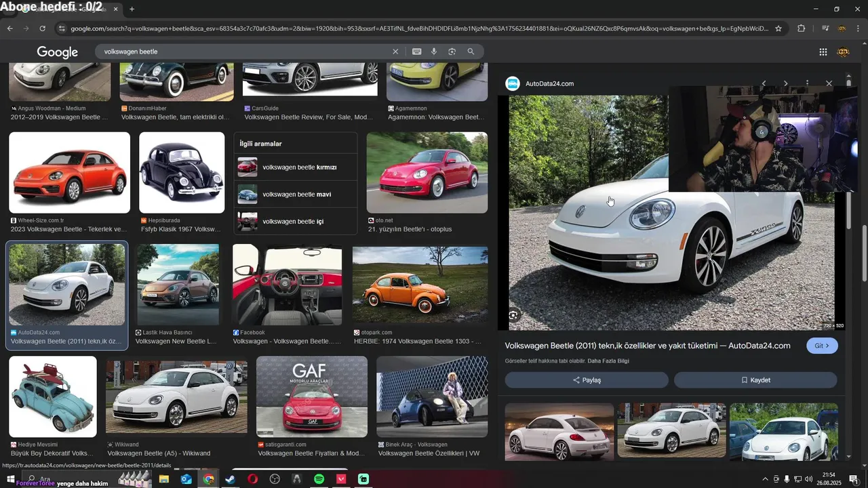The image size is (868, 488).
Task: Click the 'Git' button in preview panel
Action: pyautogui.click(x=822, y=346)
